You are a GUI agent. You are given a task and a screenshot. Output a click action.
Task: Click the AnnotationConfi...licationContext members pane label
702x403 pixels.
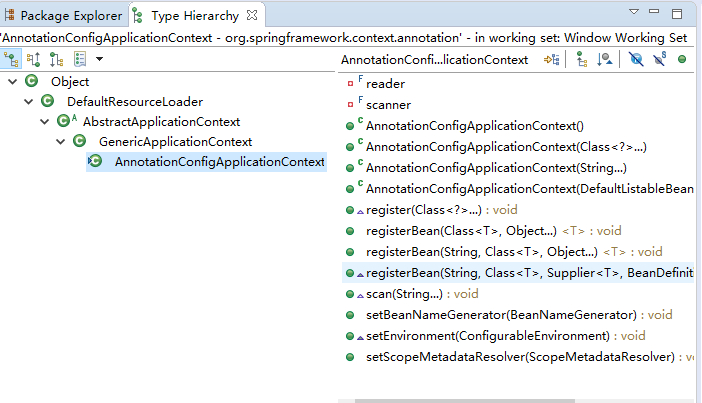pos(434,60)
